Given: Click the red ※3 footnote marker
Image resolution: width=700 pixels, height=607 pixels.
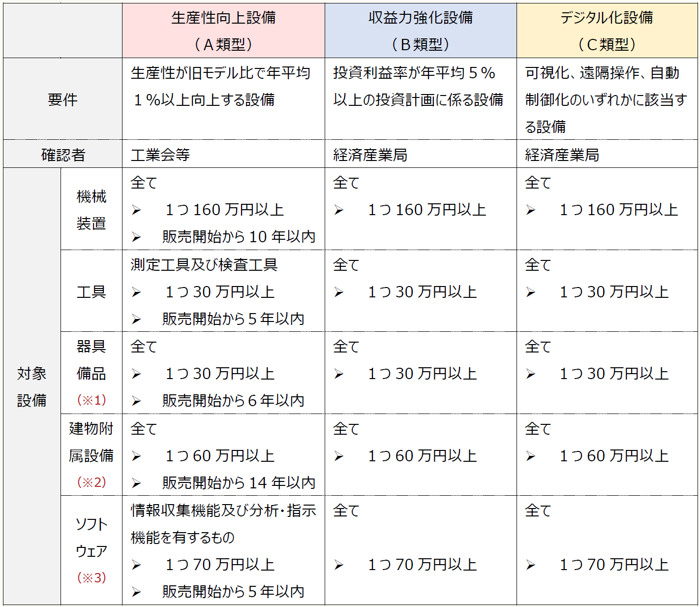Looking at the screenshot, I should tap(91, 577).
